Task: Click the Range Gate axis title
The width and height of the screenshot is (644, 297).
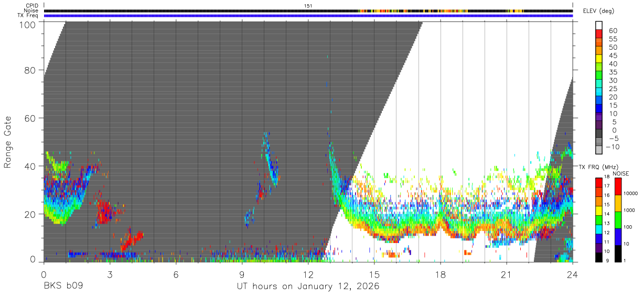Action: (8, 142)
